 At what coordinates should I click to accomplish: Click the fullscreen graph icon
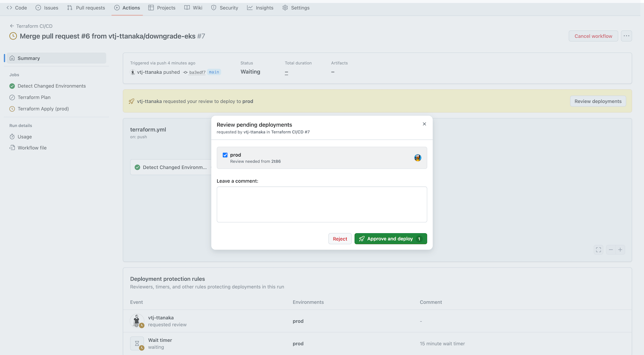[x=598, y=250]
